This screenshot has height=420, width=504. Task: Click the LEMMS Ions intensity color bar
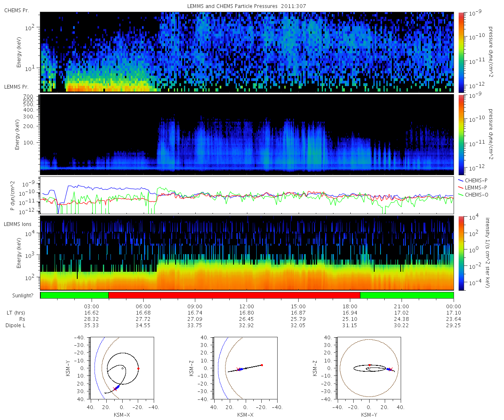click(x=461, y=253)
